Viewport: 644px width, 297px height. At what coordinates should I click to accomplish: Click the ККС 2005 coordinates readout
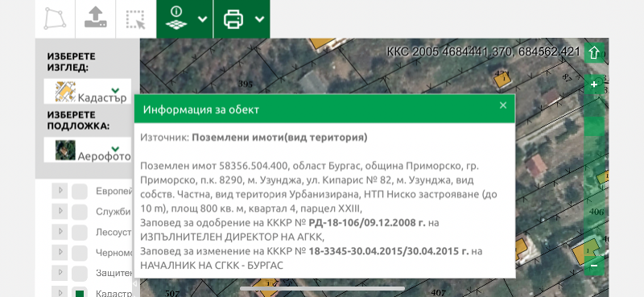pyautogui.click(x=484, y=52)
